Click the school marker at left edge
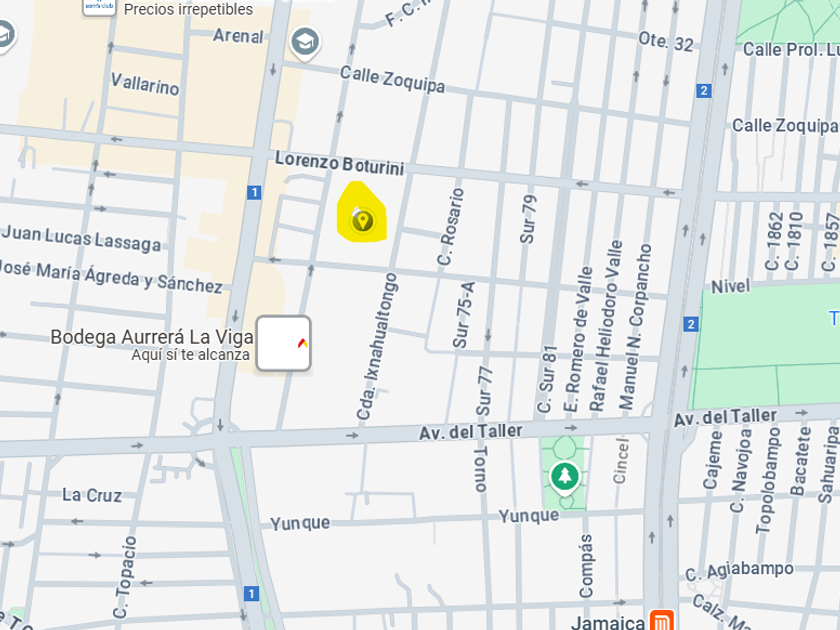 click(x=5, y=35)
